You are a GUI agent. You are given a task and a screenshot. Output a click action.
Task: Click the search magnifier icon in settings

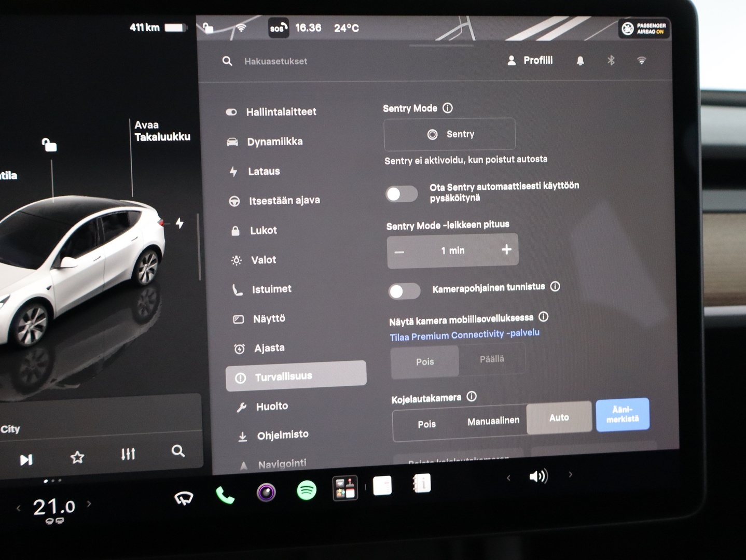tap(227, 61)
